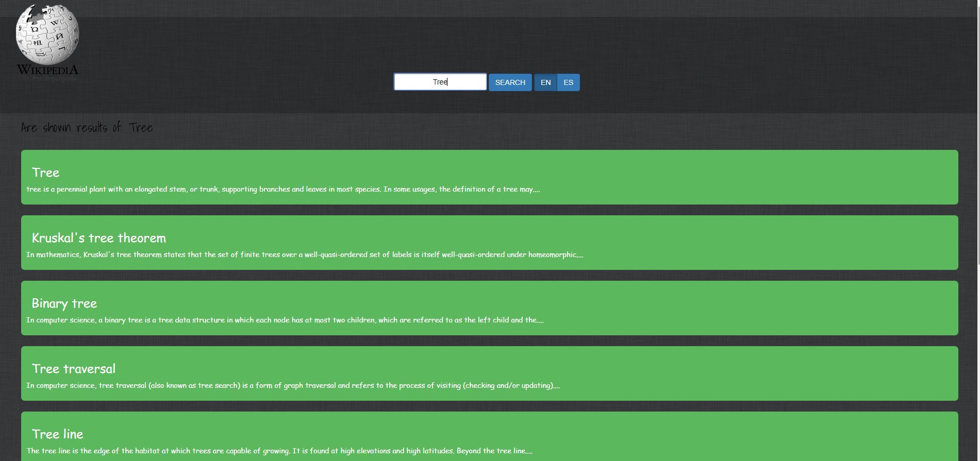Screen dimensions: 980x461
Task: Click the graph traversal description text
Action: (x=293, y=386)
